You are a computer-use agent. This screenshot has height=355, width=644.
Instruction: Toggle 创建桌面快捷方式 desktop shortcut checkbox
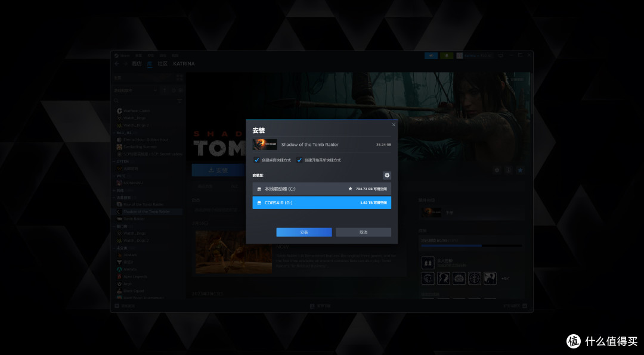pos(256,160)
